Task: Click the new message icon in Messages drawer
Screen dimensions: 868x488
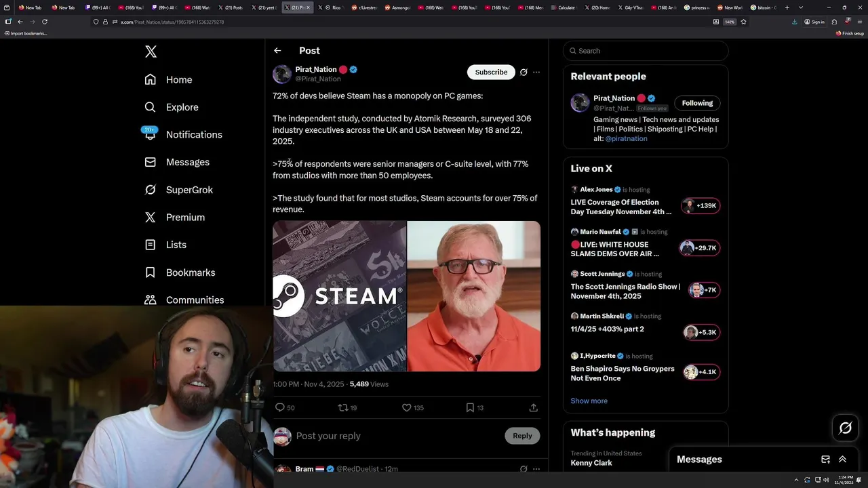Action: tap(825, 460)
